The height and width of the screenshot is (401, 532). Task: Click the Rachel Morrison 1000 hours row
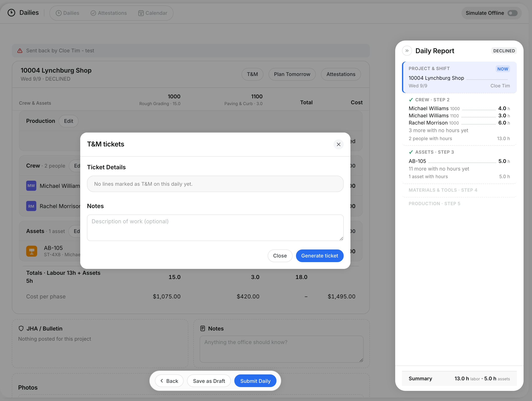(459, 123)
